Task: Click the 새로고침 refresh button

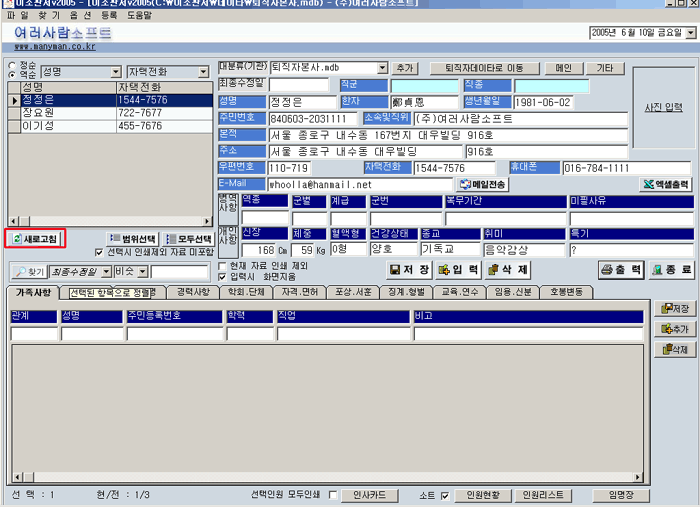Action: [35, 239]
